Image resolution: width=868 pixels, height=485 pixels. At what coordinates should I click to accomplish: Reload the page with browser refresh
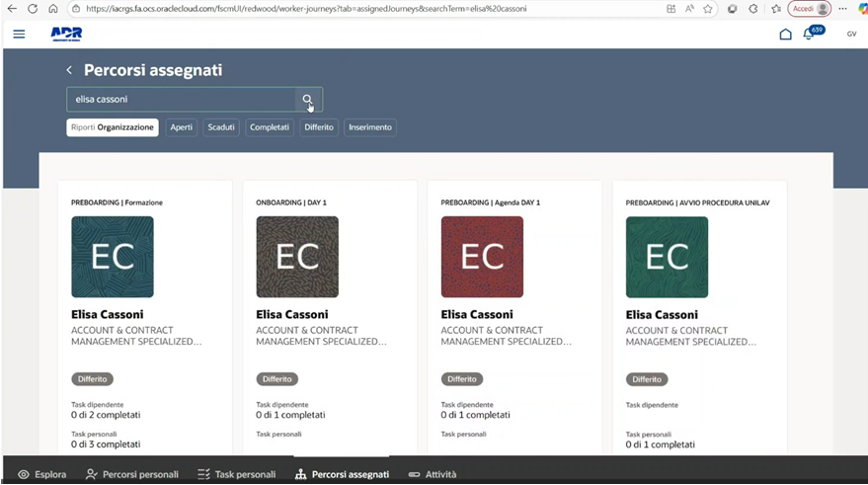pos(33,9)
